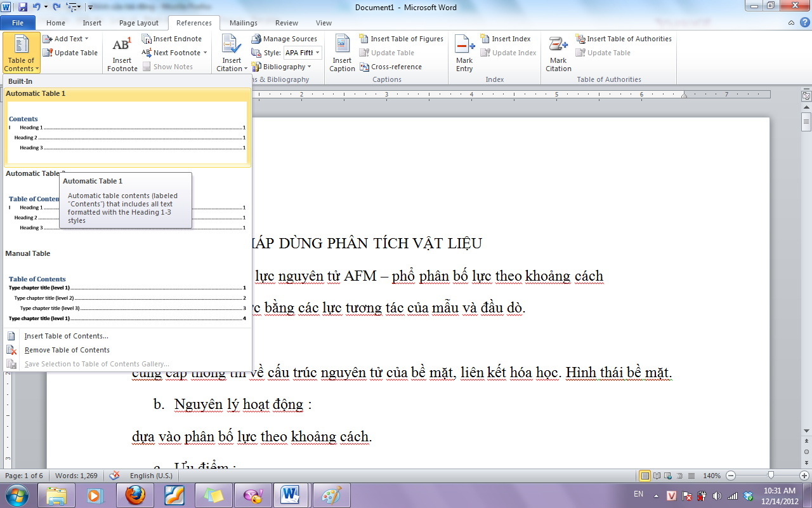Click the English (U.S.) language indicator

[x=151, y=476]
